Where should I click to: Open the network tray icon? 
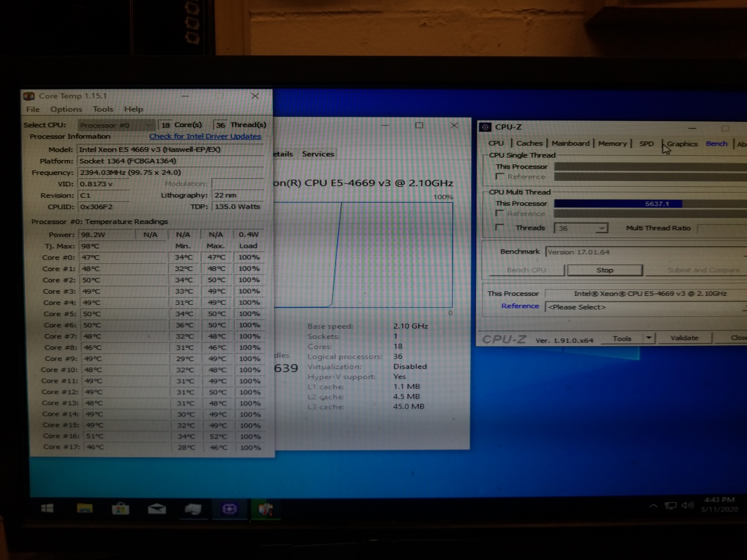pyautogui.click(x=670, y=505)
